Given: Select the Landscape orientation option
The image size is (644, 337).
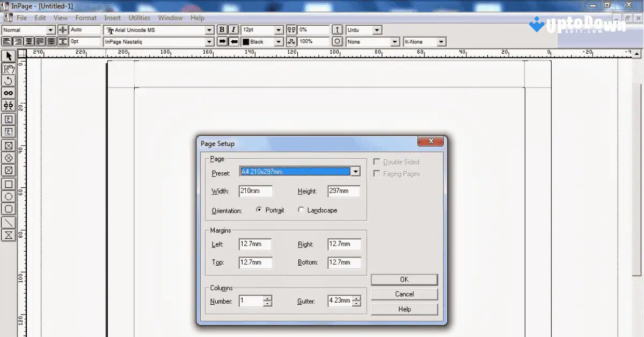Looking at the screenshot, I should 301,210.
